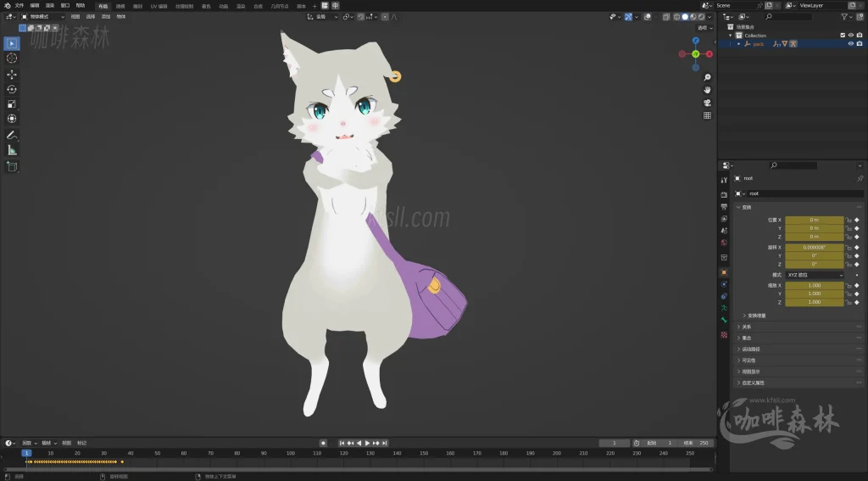Open the Tool properties tab
868x481 pixels.
click(x=724, y=180)
